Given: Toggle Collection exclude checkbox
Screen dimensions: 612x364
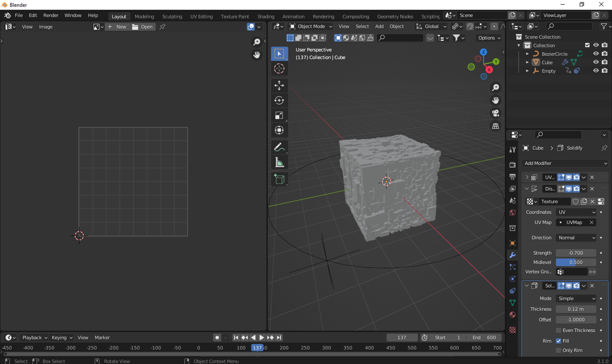Looking at the screenshot, I should 587,45.
